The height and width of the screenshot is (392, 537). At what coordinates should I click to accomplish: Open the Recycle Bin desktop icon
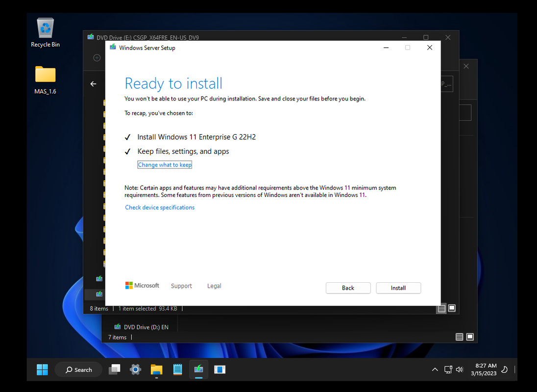pos(45,33)
